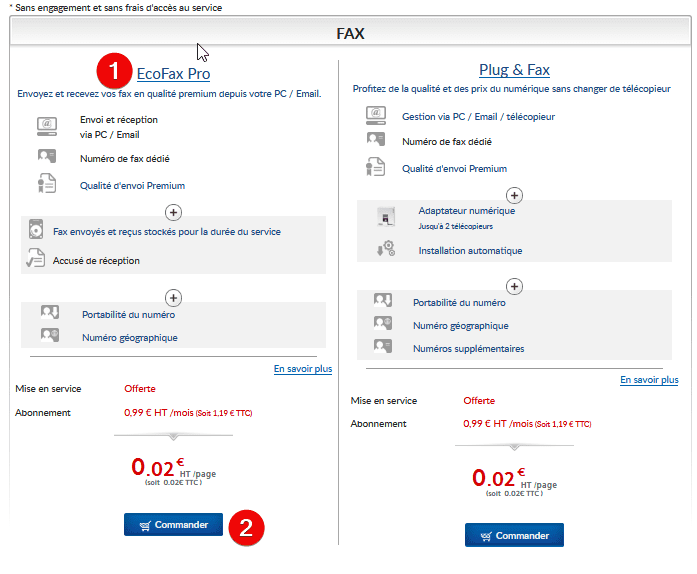
Task: Click 'Adaptateur numérique' text
Action: click(x=467, y=211)
